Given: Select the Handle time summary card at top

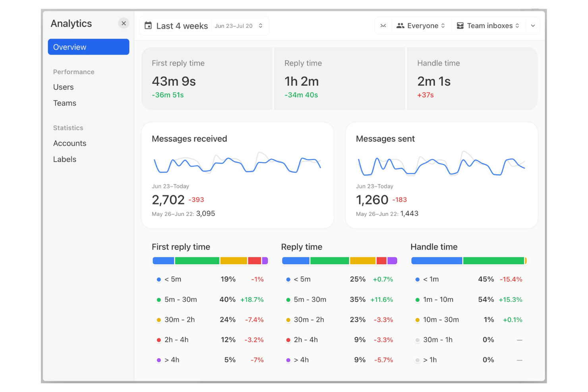Looking at the screenshot, I should (472, 79).
